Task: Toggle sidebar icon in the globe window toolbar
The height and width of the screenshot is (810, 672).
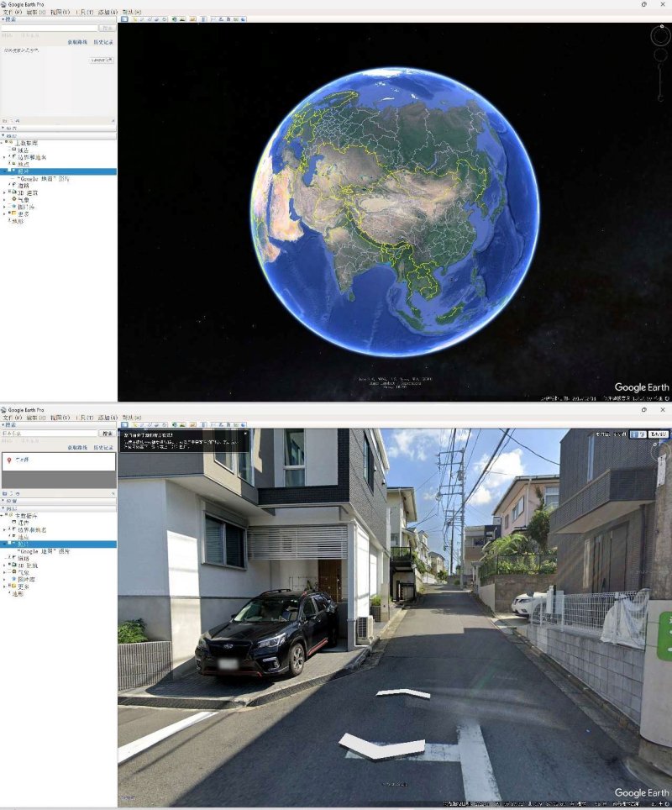Action: tap(123, 18)
